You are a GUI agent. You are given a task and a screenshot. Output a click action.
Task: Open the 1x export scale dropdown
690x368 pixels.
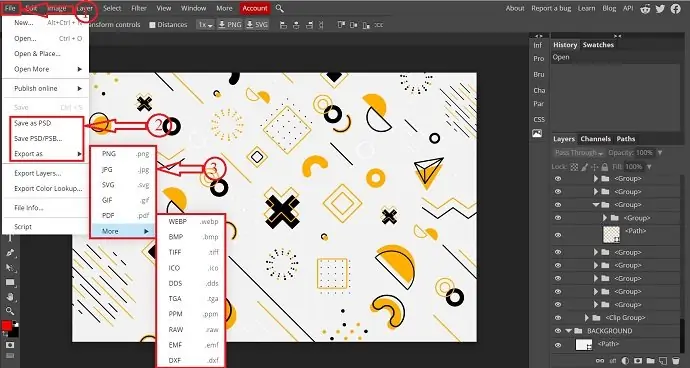(x=205, y=25)
